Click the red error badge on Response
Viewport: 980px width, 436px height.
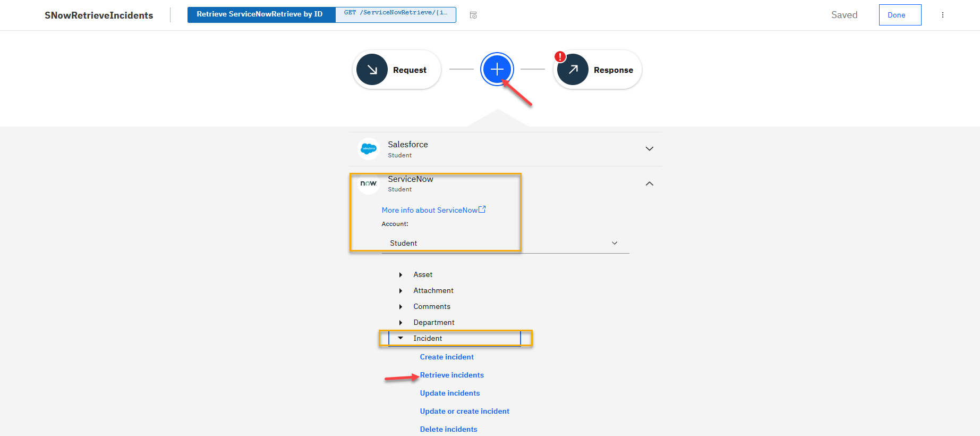560,56
